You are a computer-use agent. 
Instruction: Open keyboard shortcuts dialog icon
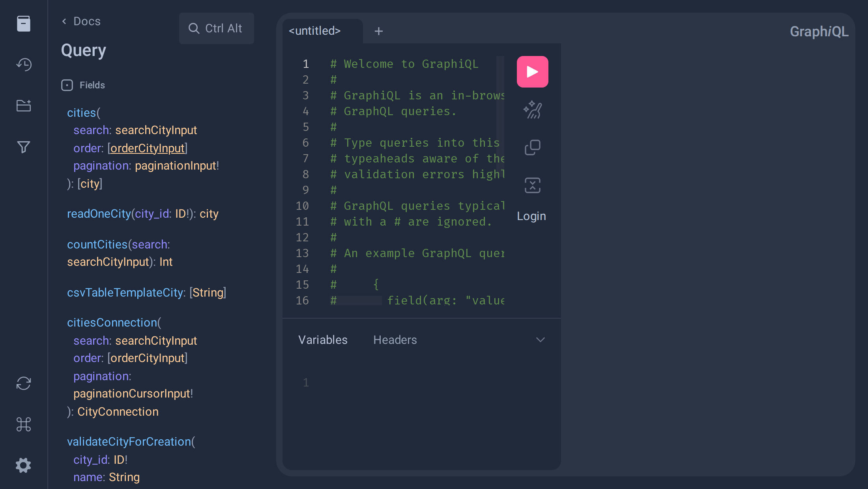click(24, 424)
